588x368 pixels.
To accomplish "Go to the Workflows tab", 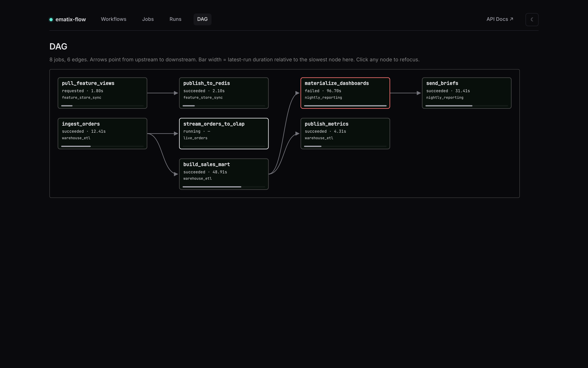I will 114,19.
